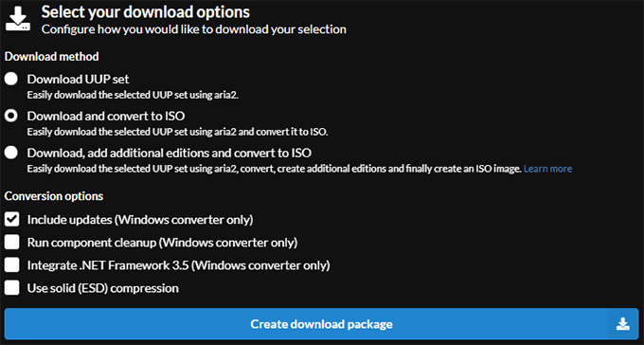This screenshot has width=644, height=345.
Task: Enable the Run component cleanup checkbox
Action: pos(12,243)
